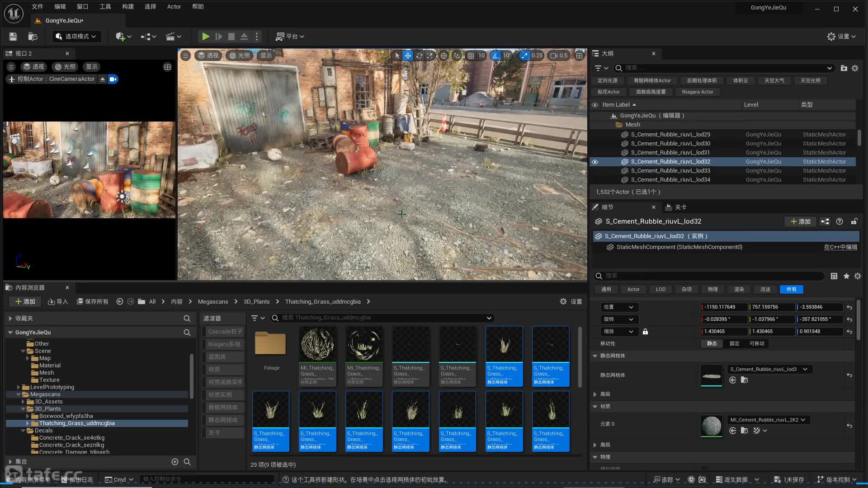
Task: Activate the Select mode cursor tool in viewport
Action: tap(397, 56)
